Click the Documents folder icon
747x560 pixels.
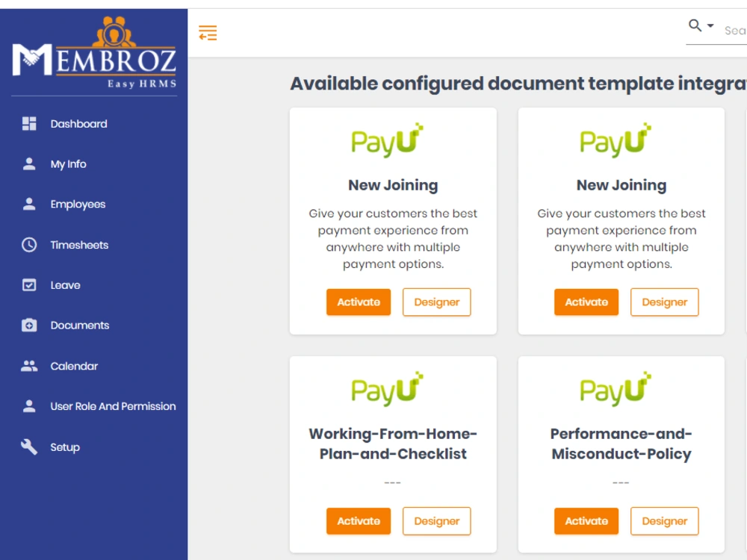29,326
